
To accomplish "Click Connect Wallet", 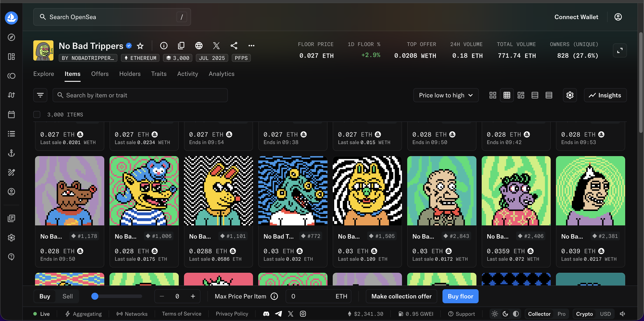I will pos(576,17).
